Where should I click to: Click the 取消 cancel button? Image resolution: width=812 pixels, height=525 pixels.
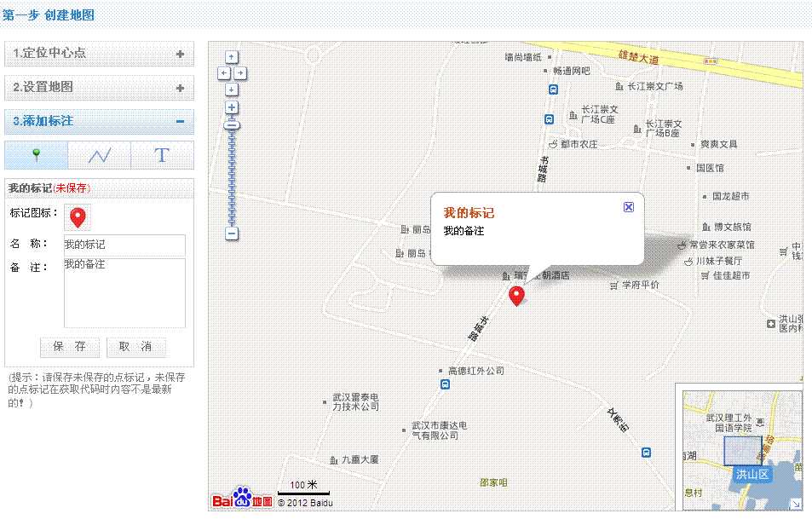[138, 347]
